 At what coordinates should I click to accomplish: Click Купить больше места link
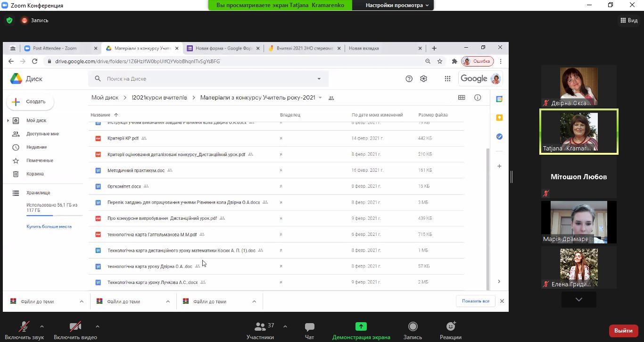coord(49,226)
